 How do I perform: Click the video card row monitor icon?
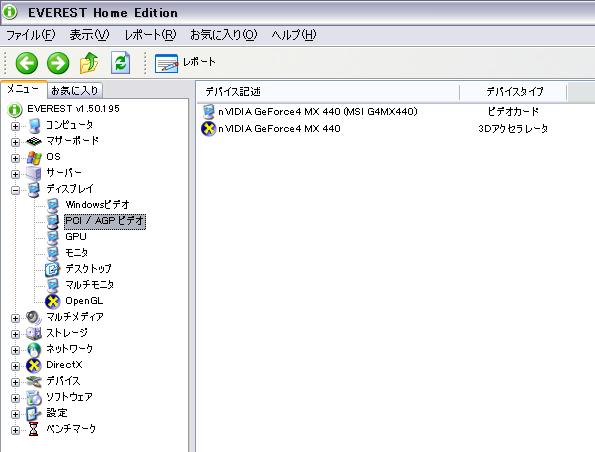click(208, 112)
